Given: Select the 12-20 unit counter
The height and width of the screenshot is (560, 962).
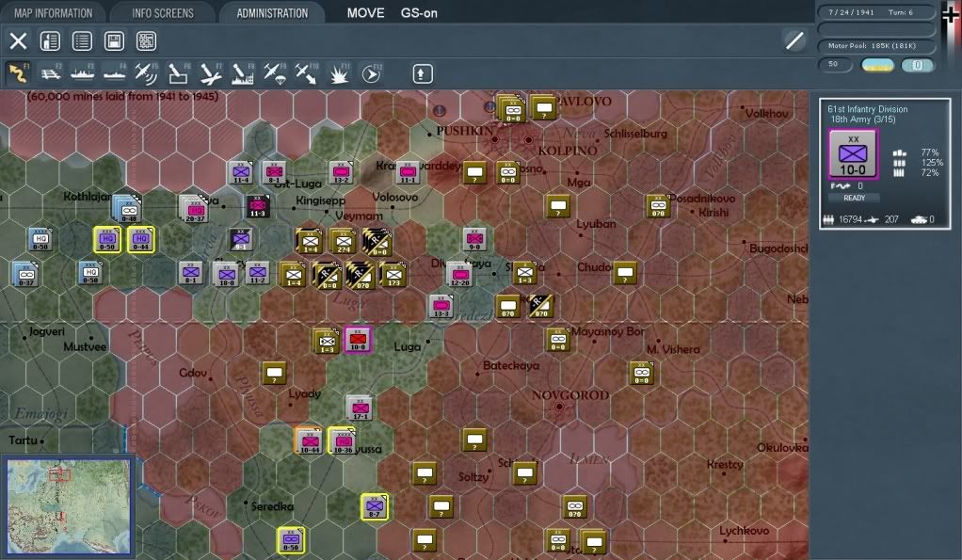Looking at the screenshot, I should point(459,274).
